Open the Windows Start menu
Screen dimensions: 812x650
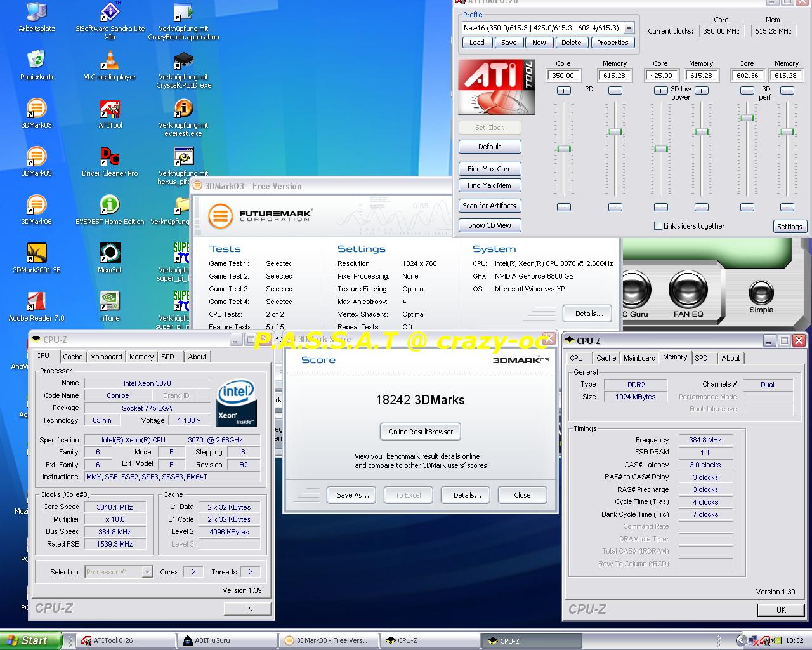pos(31,640)
